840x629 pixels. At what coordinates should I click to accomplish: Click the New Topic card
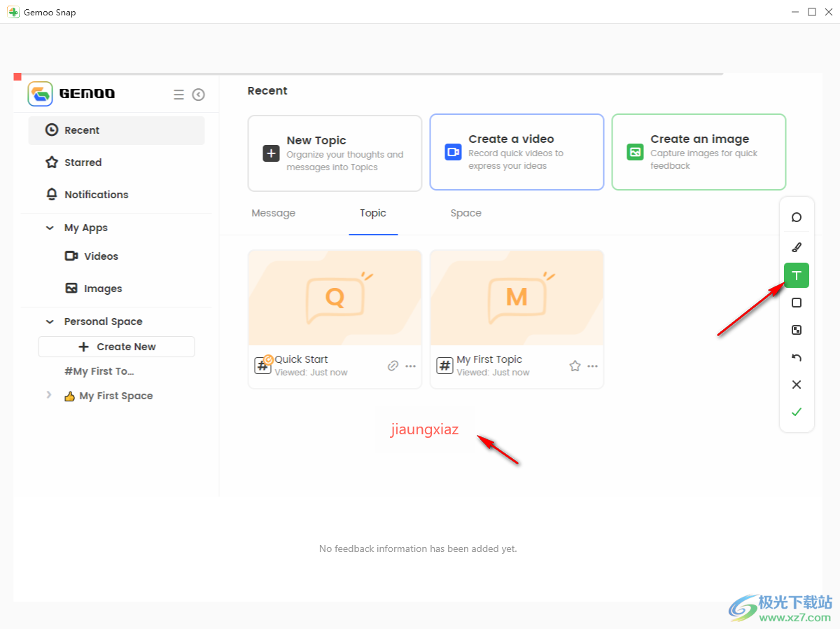coord(335,153)
